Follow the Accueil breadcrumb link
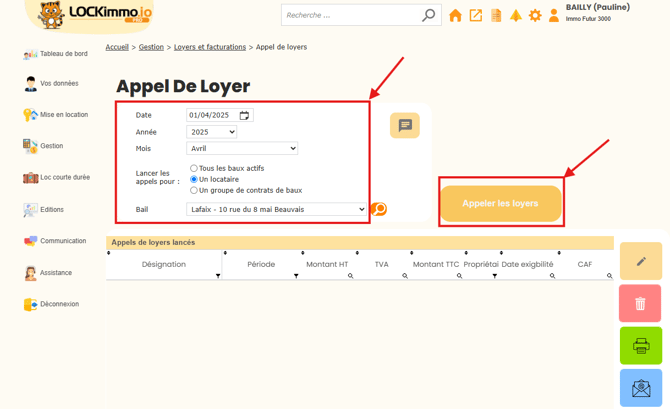Viewport: 670px width, 409px height. 117,47
